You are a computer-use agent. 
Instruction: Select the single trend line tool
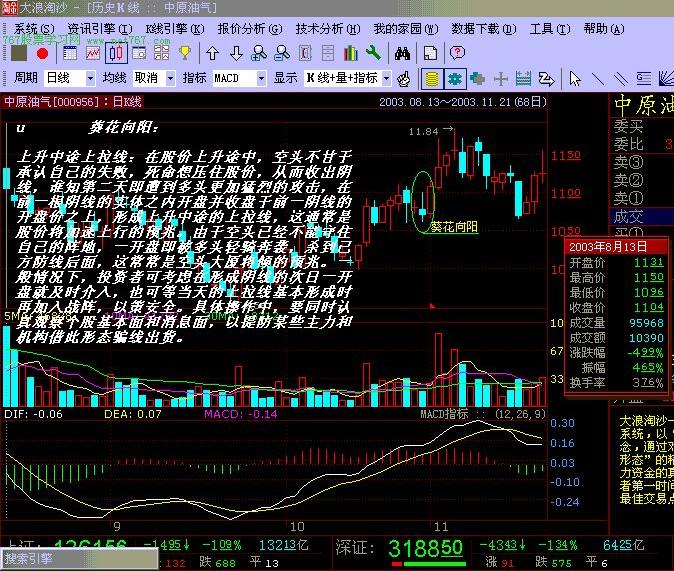(x=598, y=79)
